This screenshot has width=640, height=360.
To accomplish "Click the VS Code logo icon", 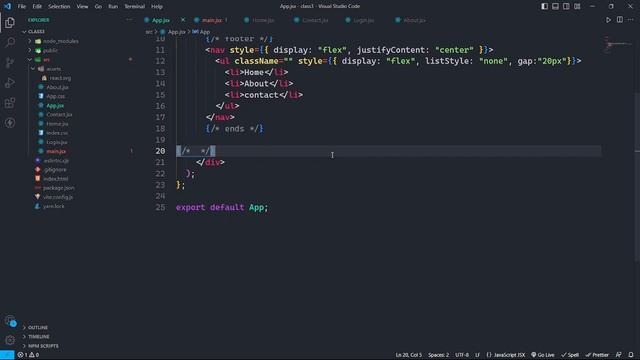I will 7,6.
